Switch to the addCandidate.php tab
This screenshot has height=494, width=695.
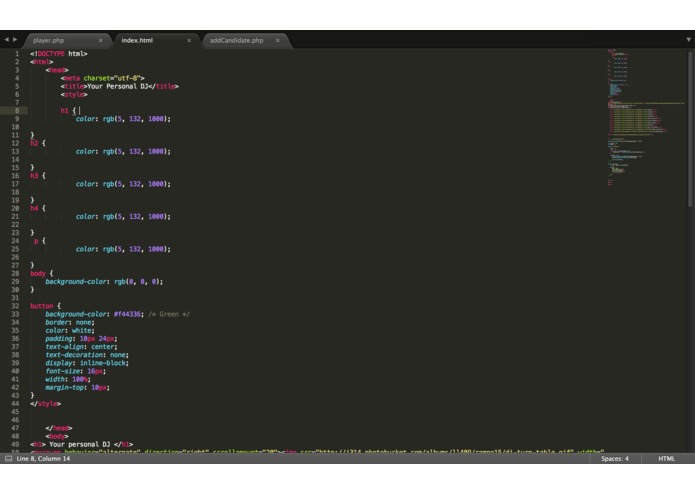pos(236,40)
